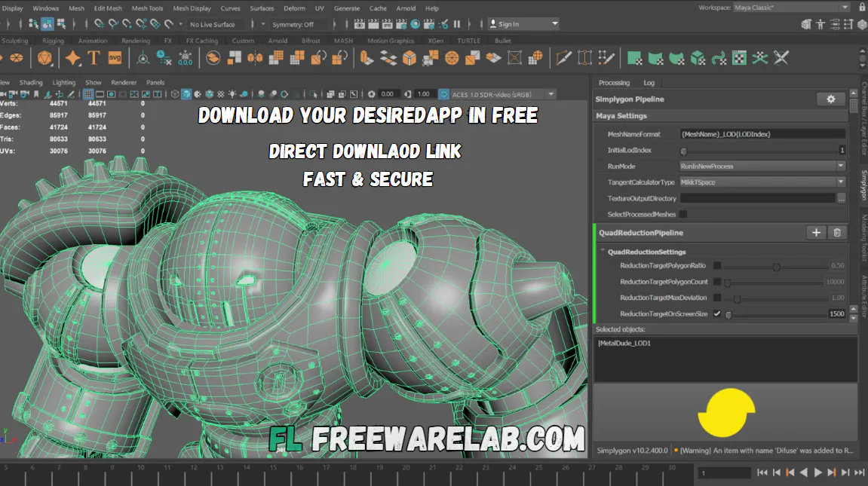Select MetalDude_LOD1 in selected objects list
The width and height of the screenshot is (868, 486).
624,344
